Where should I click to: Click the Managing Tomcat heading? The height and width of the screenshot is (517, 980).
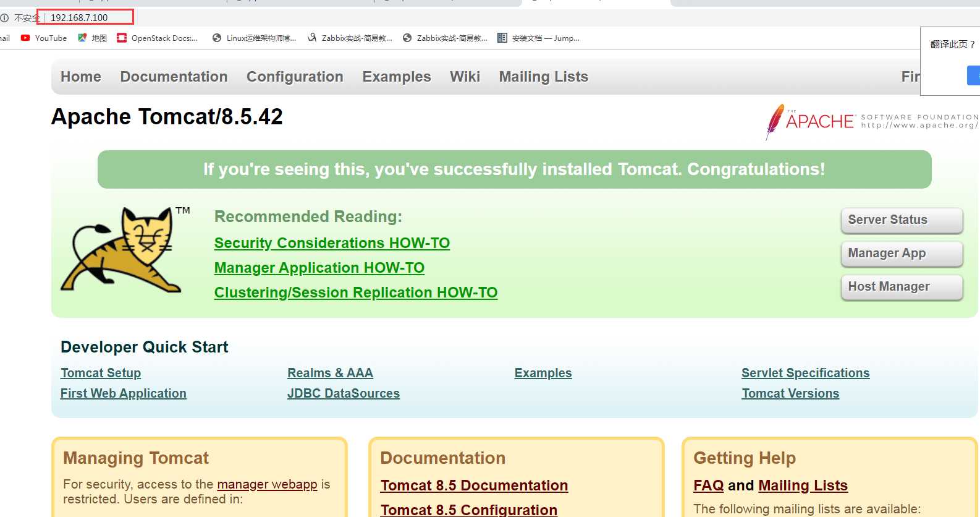(x=136, y=458)
